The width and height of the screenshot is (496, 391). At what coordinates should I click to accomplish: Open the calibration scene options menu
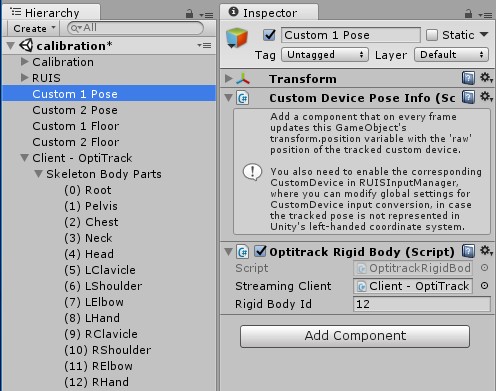pyautogui.click(x=204, y=45)
